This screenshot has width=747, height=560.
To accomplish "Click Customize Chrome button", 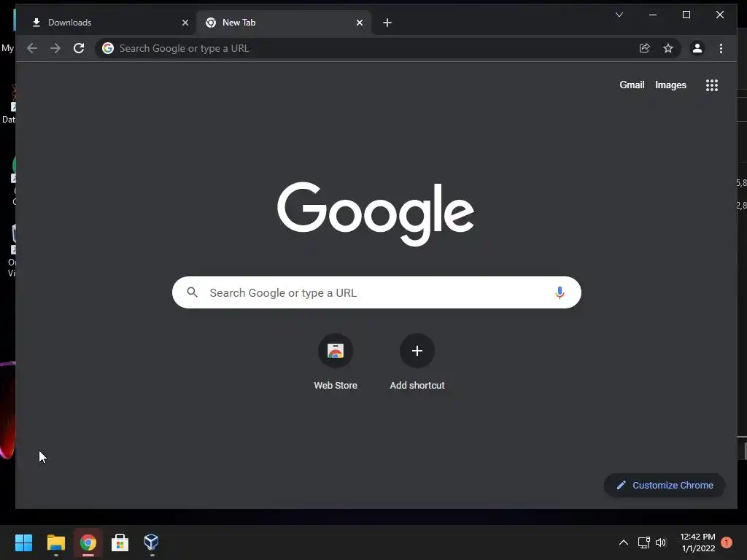I will pos(665,485).
